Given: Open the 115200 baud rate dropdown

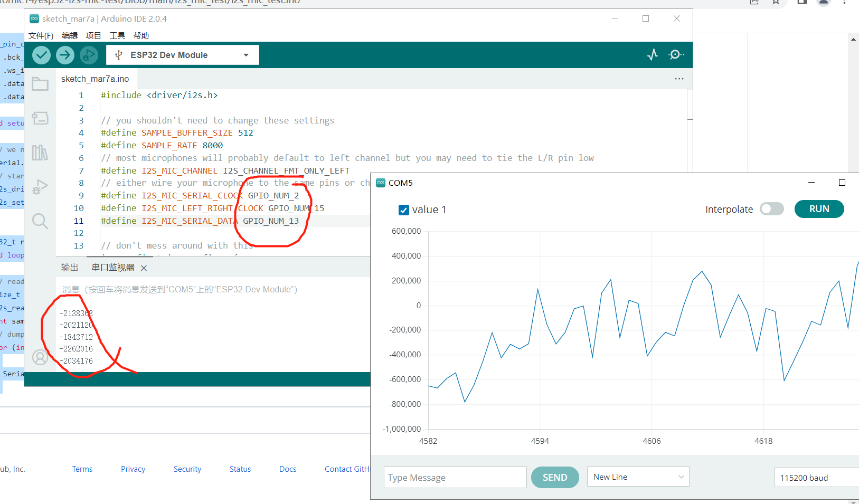Looking at the screenshot, I should pos(816,478).
